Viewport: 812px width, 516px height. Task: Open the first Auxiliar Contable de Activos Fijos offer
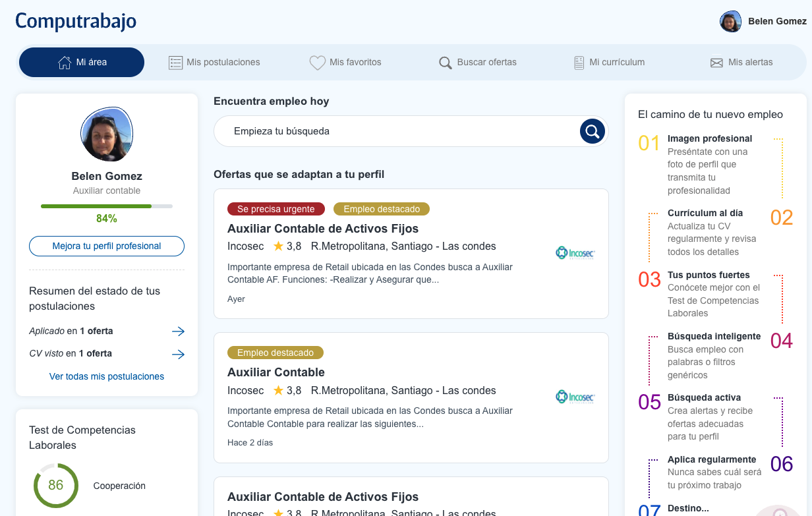click(323, 229)
